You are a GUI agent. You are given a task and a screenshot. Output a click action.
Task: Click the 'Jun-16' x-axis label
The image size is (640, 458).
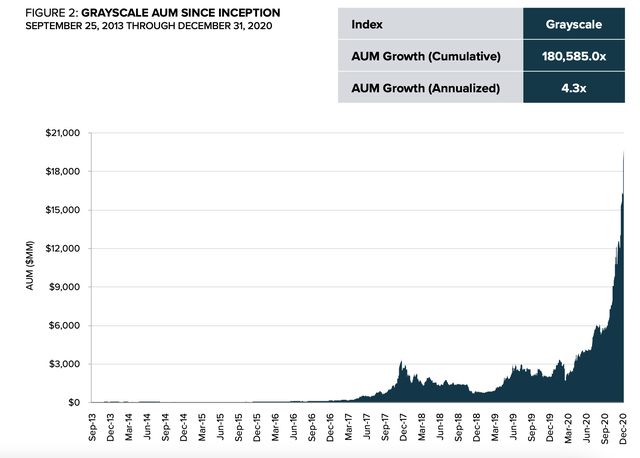[294, 427]
